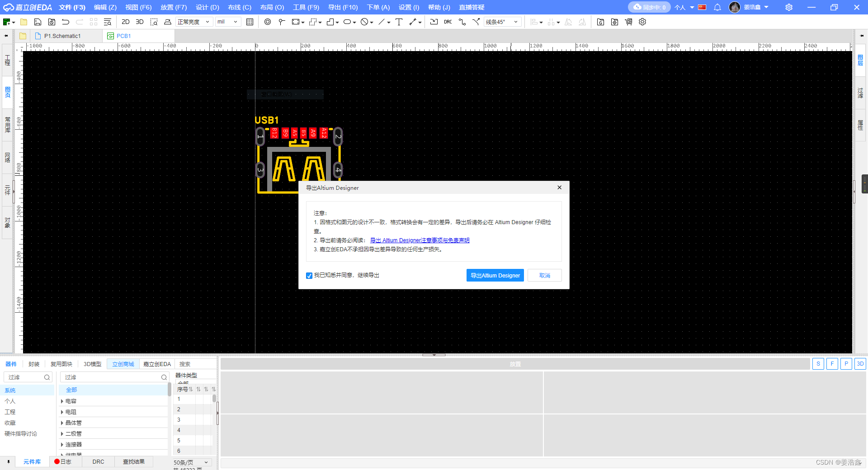This screenshot has width=868, height=470.
Task: Click the undo arrow icon
Action: pos(66,22)
